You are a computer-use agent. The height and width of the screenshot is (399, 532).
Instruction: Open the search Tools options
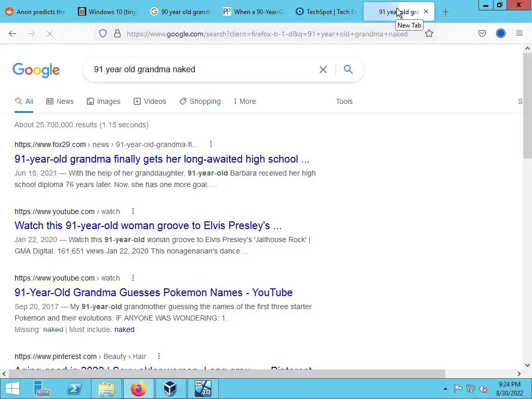click(x=344, y=101)
